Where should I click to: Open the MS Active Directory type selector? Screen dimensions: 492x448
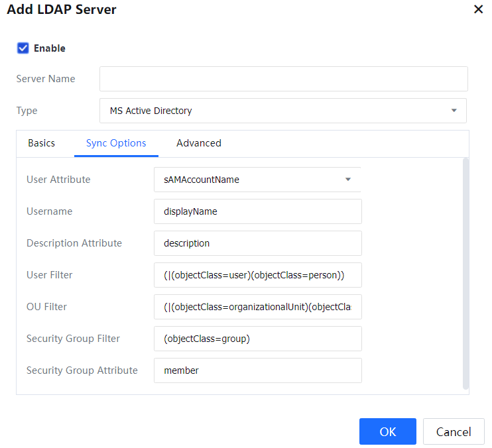click(282, 111)
